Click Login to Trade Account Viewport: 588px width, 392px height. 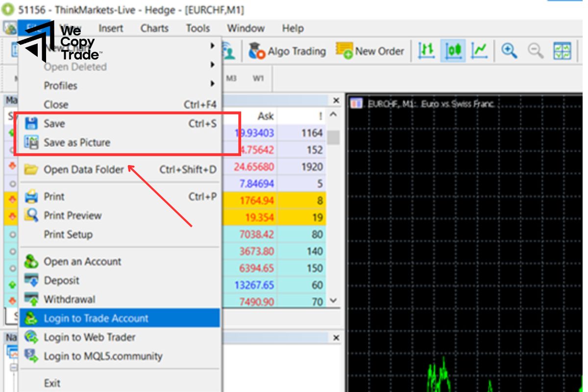(96, 318)
